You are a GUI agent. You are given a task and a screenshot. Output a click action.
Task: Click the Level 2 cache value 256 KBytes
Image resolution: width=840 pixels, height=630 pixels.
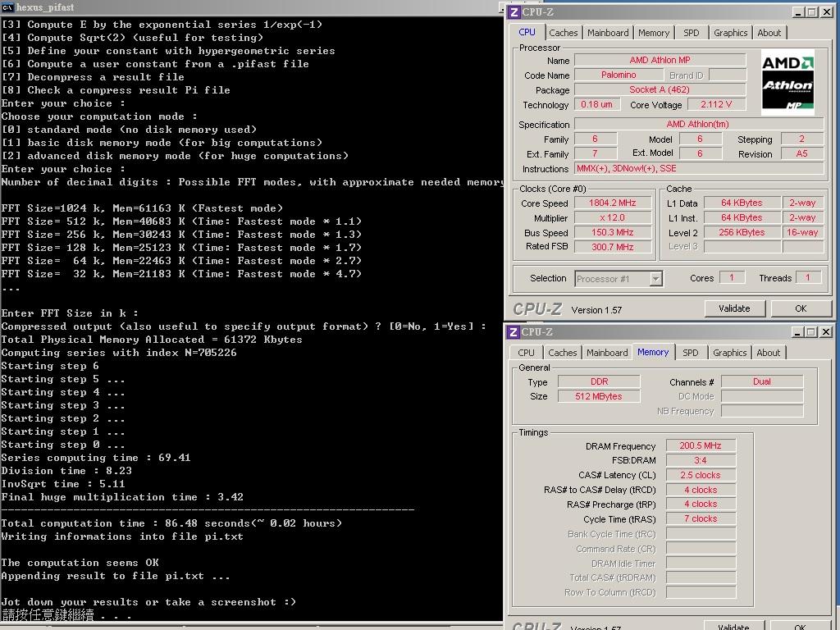coord(742,232)
